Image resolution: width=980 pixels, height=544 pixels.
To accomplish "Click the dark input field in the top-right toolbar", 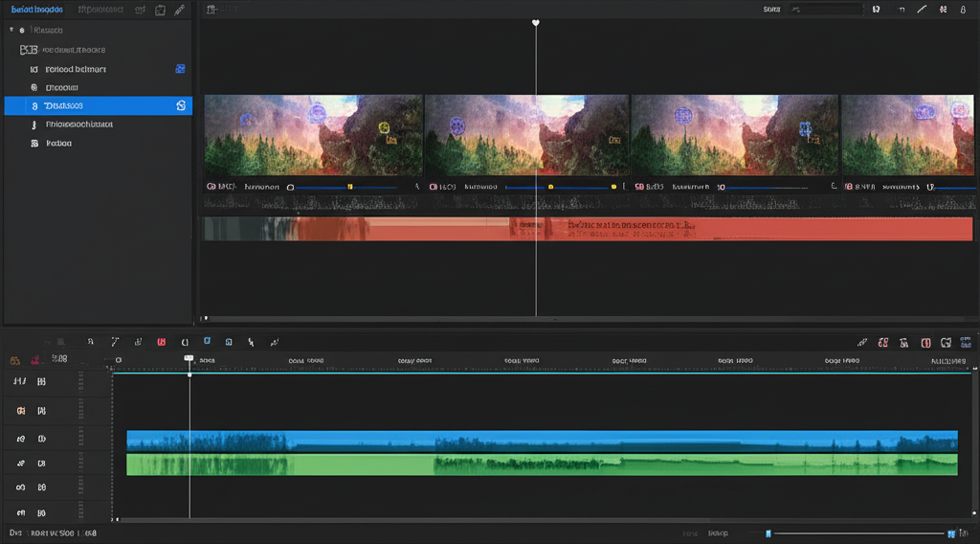I will (826, 9).
